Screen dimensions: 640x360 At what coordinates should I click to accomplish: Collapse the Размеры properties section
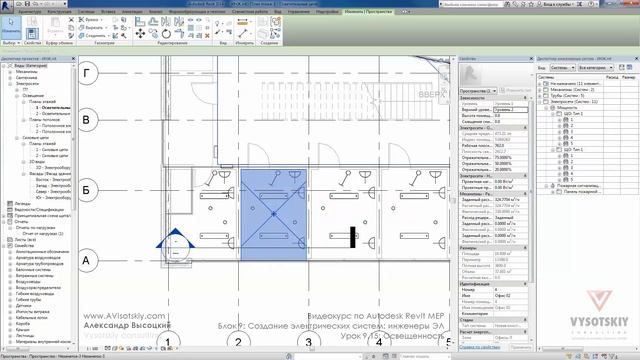coord(525,248)
